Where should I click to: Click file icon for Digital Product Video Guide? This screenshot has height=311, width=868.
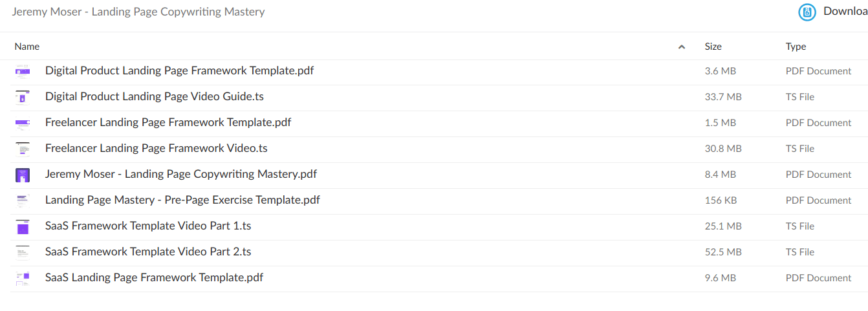click(23, 97)
